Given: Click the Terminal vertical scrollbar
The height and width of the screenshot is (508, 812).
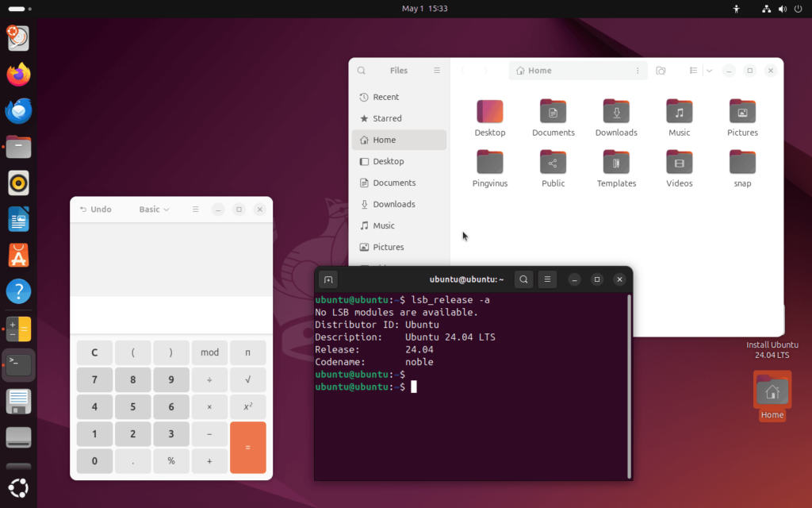Looking at the screenshot, I should tap(630, 385).
